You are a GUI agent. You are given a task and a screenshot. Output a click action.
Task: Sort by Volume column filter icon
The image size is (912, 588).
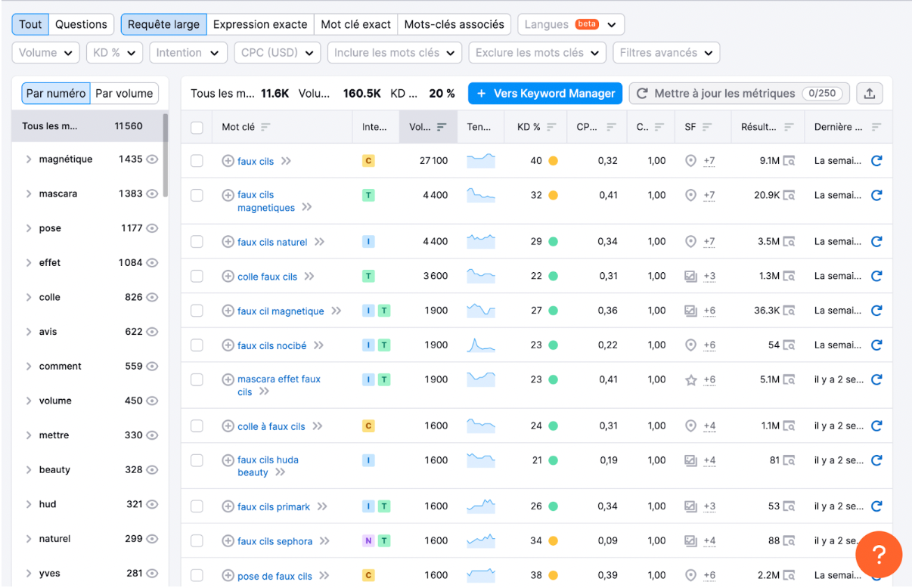442,127
